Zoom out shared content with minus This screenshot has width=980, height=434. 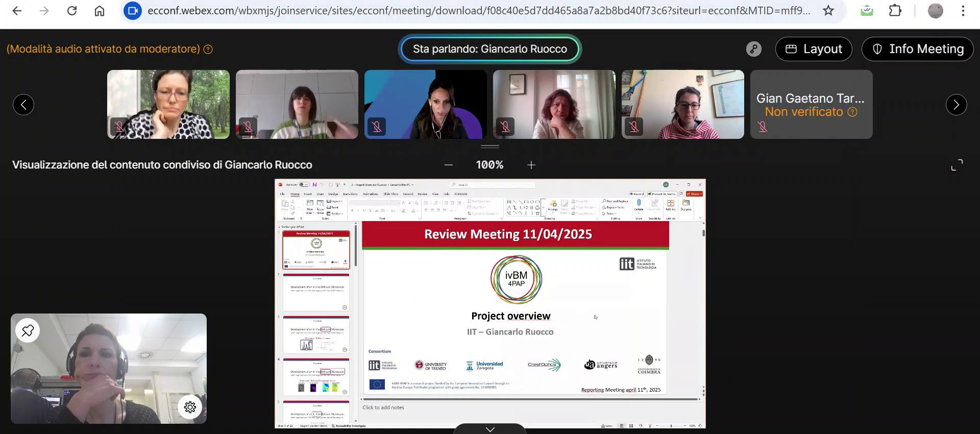[449, 165]
